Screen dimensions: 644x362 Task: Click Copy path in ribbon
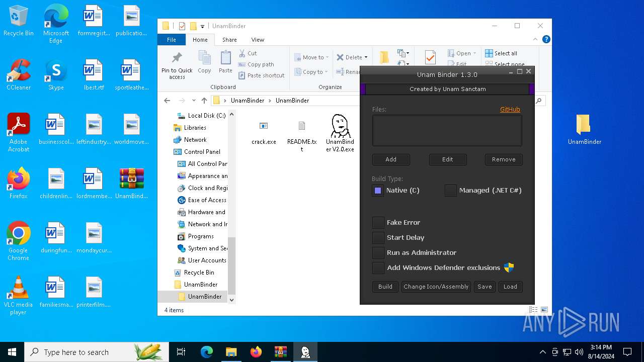tap(256, 64)
